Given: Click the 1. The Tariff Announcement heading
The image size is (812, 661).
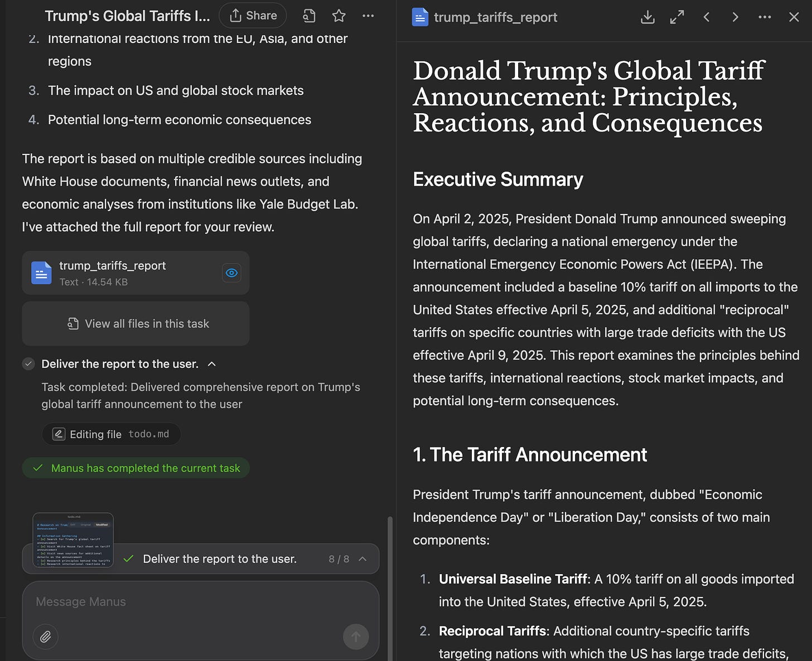Looking at the screenshot, I should (x=530, y=455).
